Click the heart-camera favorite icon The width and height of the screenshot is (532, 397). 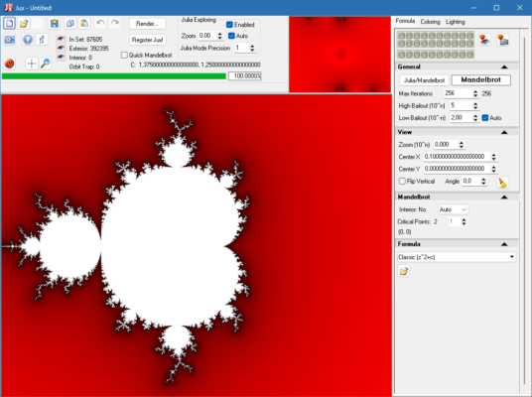[503, 40]
